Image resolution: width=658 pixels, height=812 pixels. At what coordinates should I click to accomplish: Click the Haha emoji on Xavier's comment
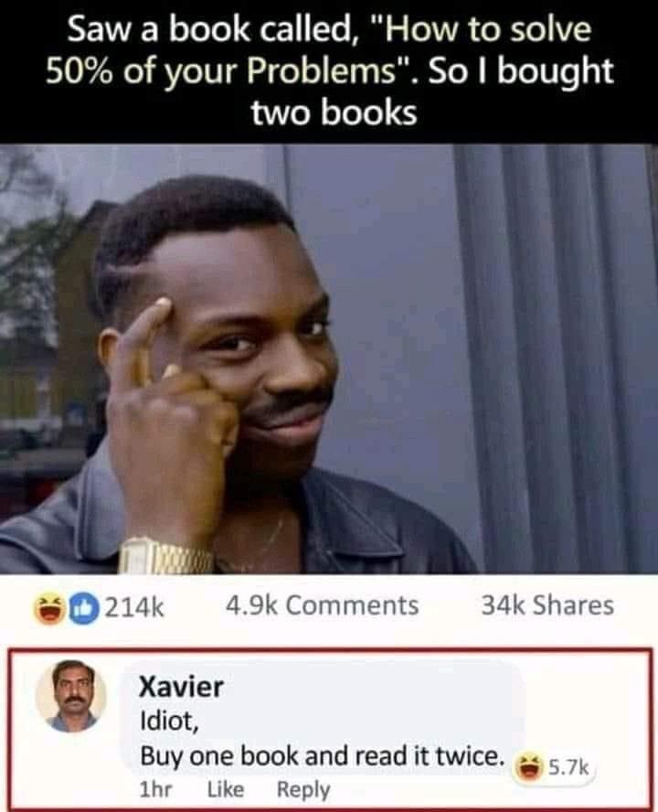pos(527,767)
